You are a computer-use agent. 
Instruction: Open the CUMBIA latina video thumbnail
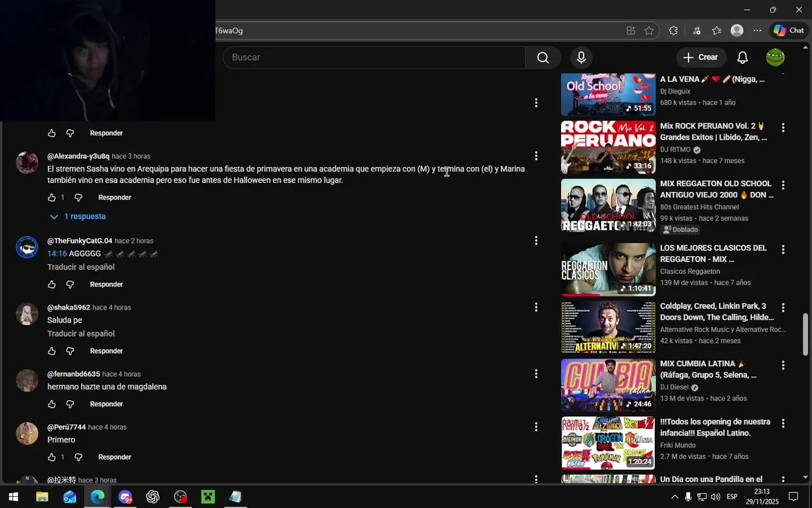608,385
